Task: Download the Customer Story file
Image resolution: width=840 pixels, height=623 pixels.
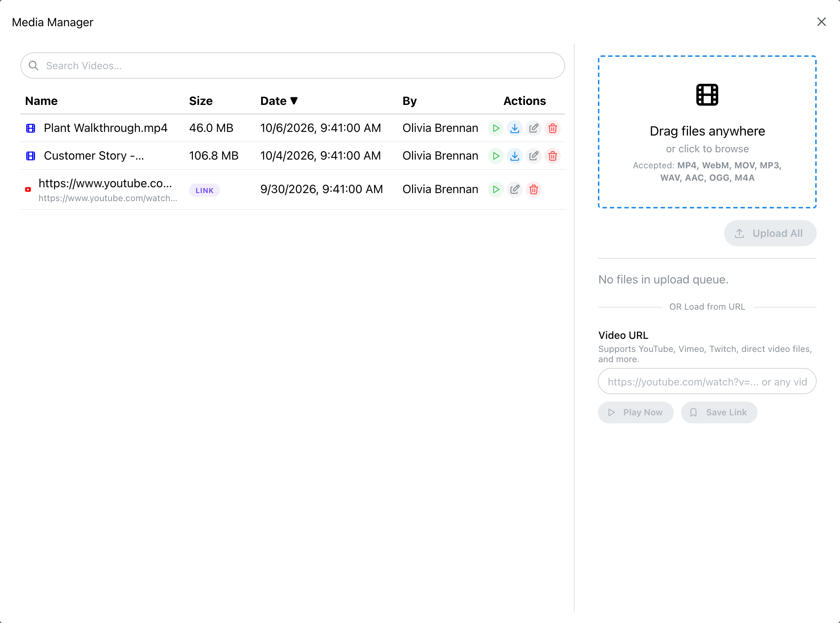Action: tap(515, 156)
